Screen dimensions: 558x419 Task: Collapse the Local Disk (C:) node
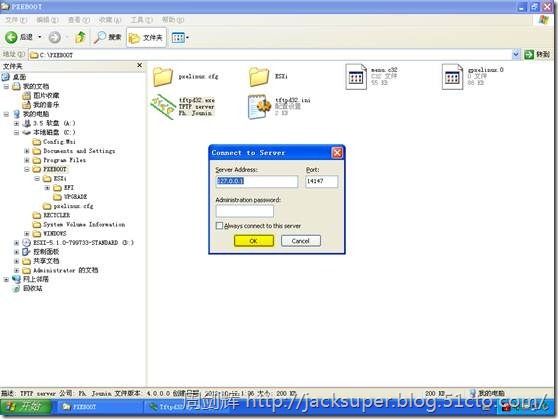(16, 132)
